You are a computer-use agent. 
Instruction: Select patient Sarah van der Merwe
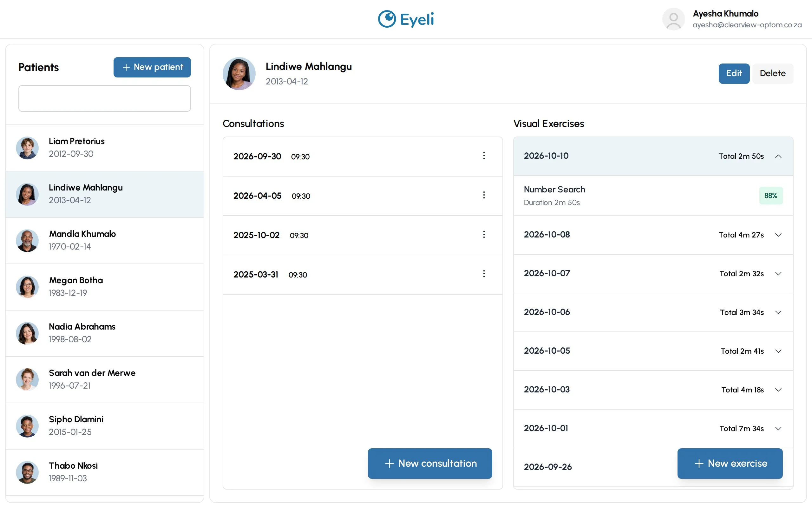(x=105, y=380)
